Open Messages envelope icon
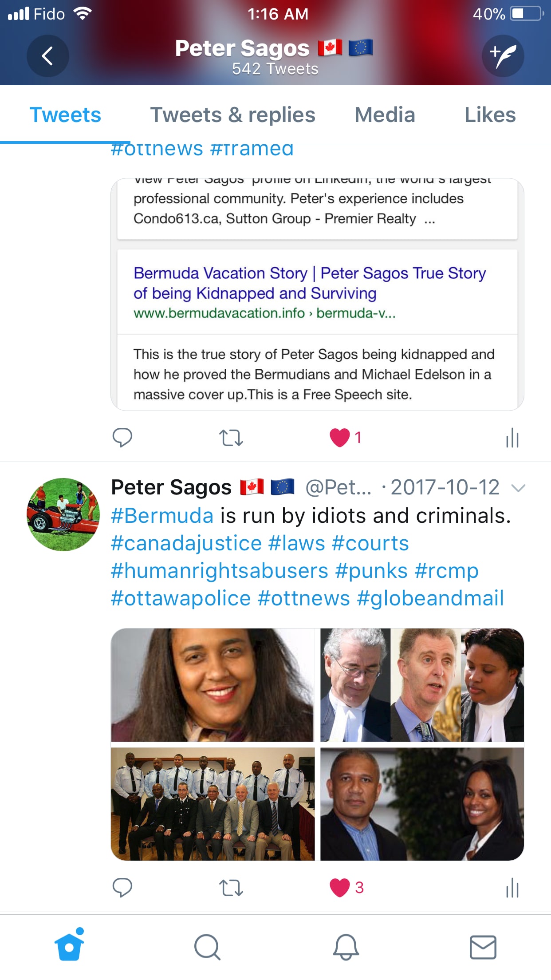The width and height of the screenshot is (551, 980). (483, 947)
